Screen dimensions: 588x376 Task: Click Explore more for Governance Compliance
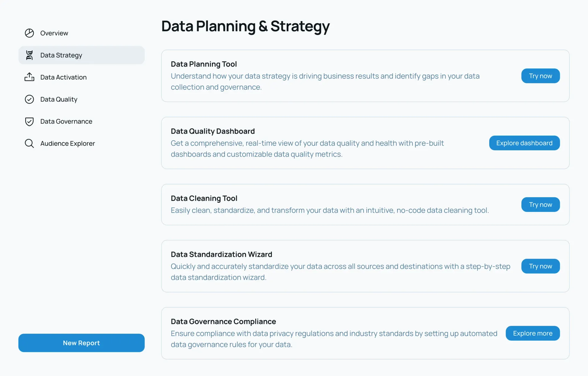pyautogui.click(x=532, y=333)
